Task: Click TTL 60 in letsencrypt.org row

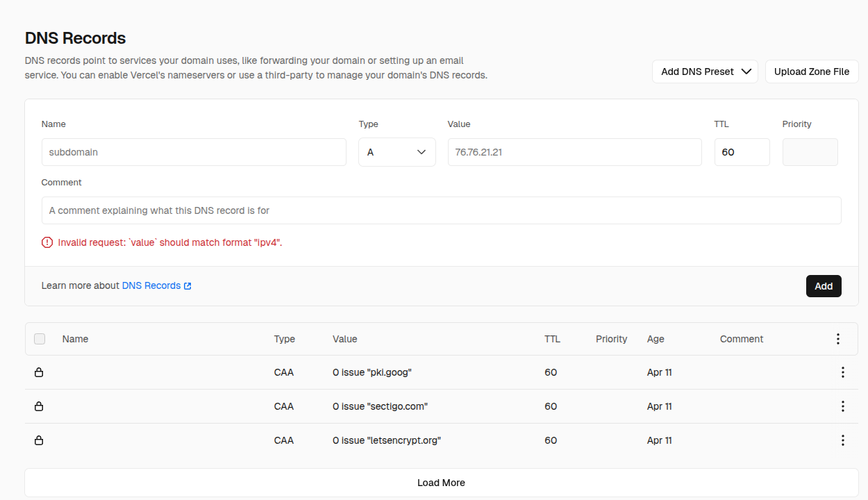Action: click(x=551, y=440)
